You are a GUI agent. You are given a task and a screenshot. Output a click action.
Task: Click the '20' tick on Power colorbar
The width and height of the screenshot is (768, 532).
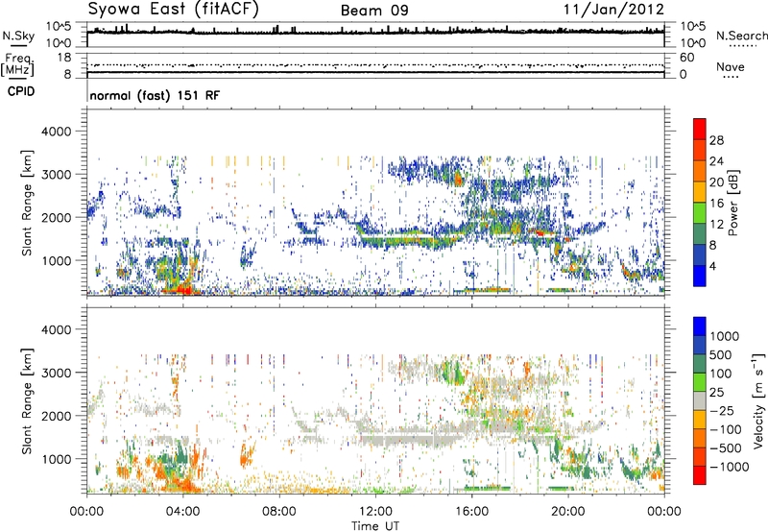tap(716, 182)
